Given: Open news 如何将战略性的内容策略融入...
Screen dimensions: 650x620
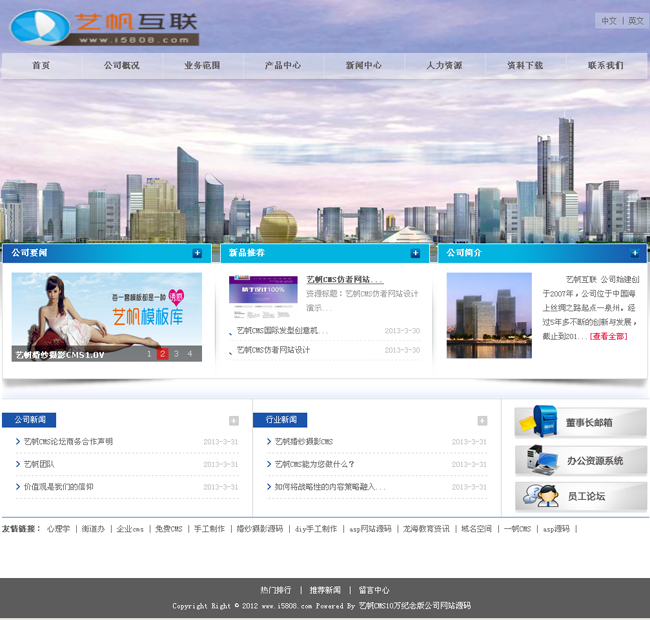Looking at the screenshot, I should tap(330, 487).
